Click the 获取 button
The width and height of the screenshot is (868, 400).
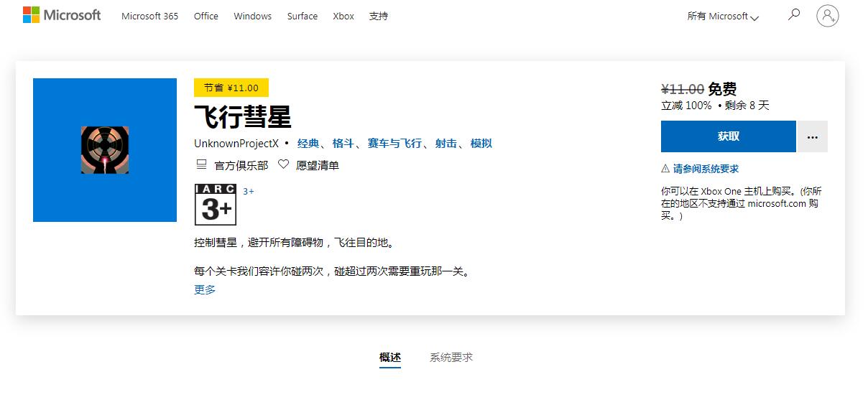coord(729,136)
